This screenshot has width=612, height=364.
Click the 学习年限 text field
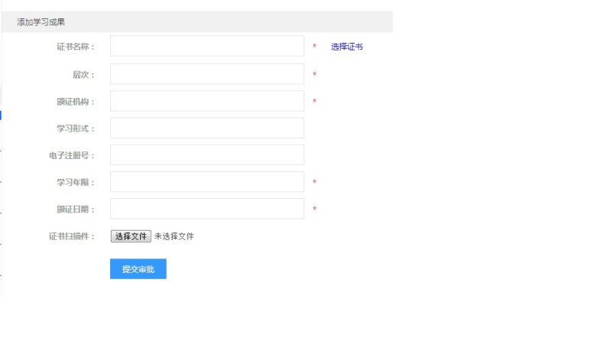207,182
